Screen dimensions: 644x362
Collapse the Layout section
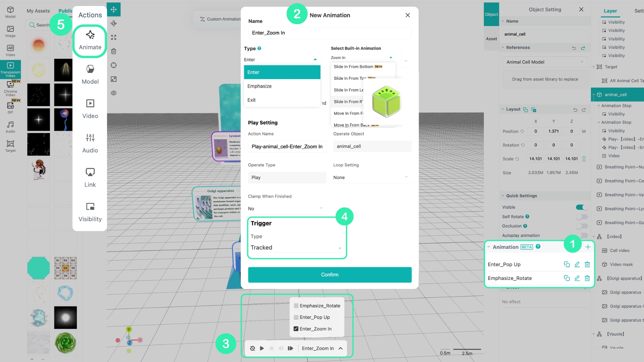coord(503,109)
